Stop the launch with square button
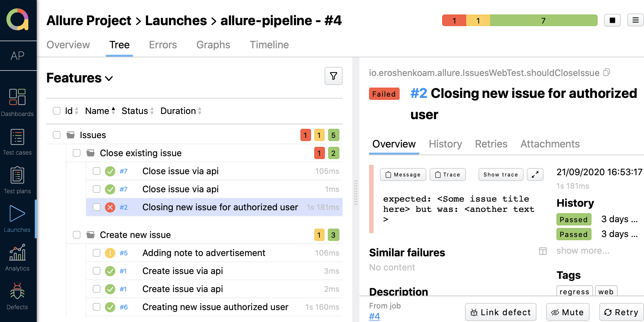 tap(612, 21)
